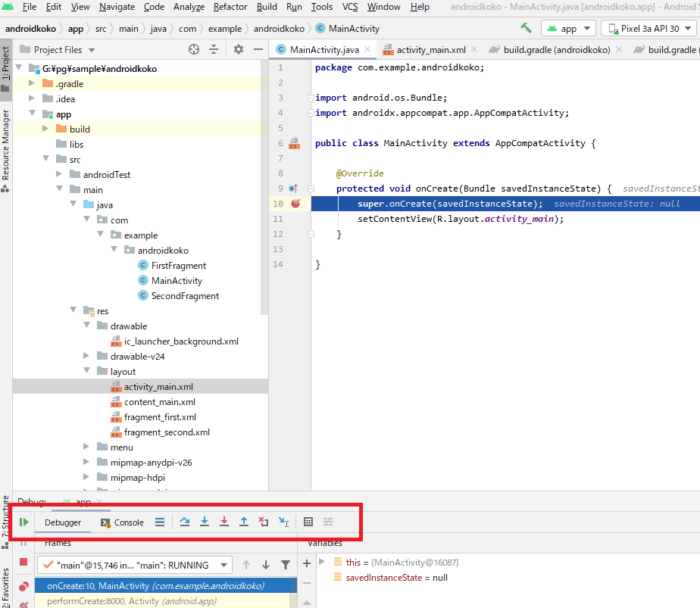The width and height of the screenshot is (700, 608).
Task: Expand the 'this' variable node
Action: (x=322, y=562)
